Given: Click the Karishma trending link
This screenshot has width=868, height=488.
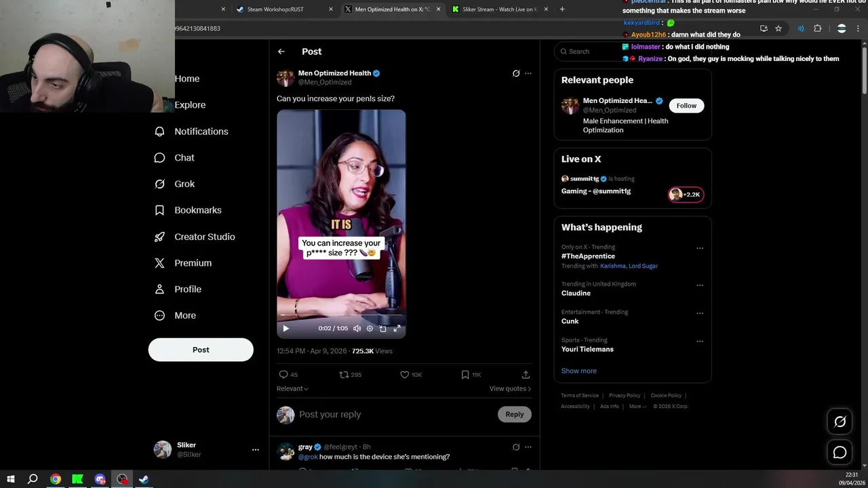Looking at the screenshot, I should pyautogui.click(x=612, y=266).
